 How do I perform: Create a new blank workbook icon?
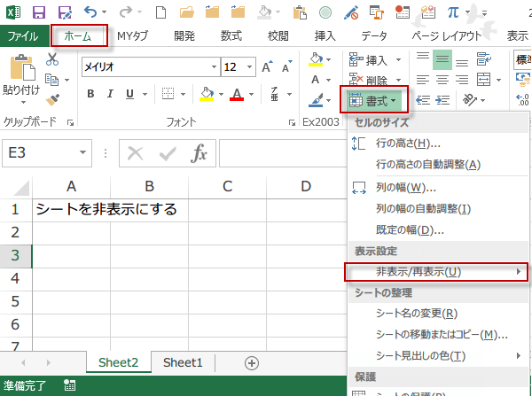pyautogui.click(x=160, y=12)
